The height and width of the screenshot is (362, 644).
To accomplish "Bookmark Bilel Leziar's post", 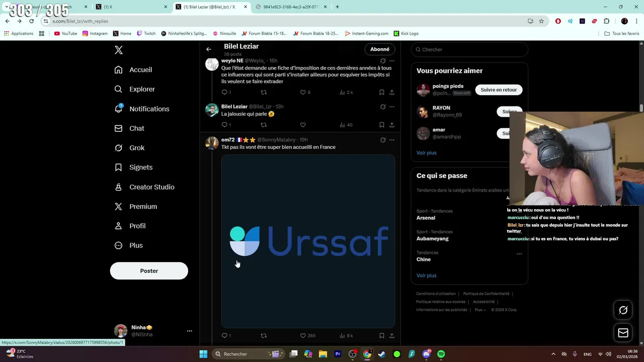I will (x=382, y=125).
